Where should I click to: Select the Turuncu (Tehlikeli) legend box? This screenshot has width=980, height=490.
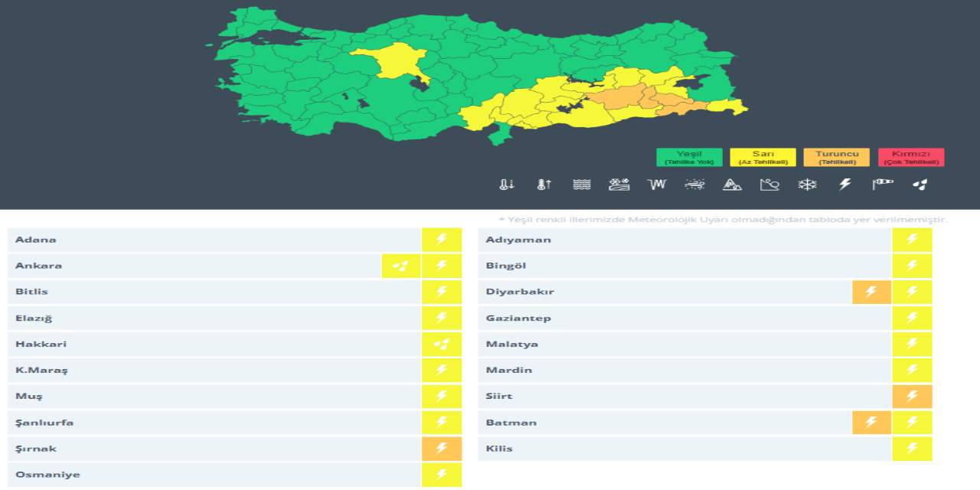click(836, 158)
